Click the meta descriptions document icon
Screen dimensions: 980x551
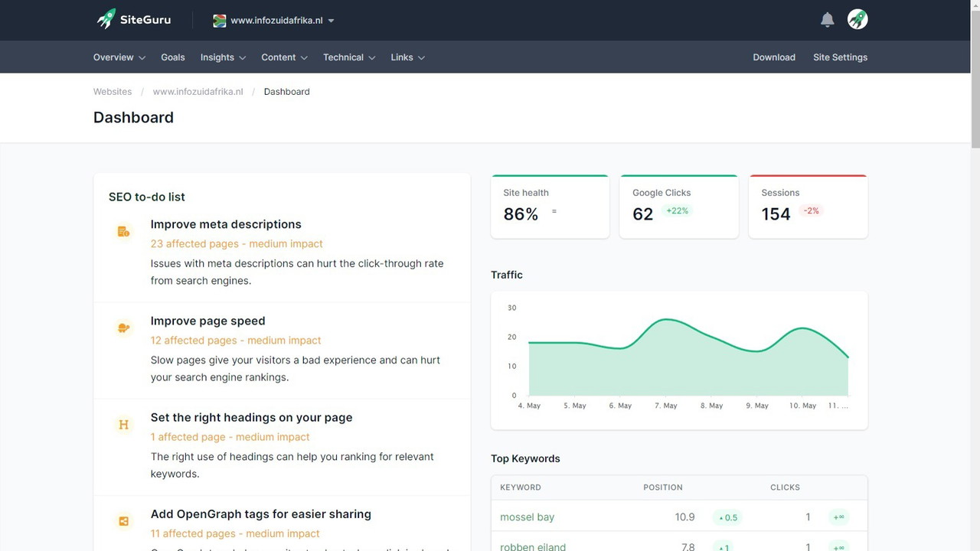(x=123, y=230)
